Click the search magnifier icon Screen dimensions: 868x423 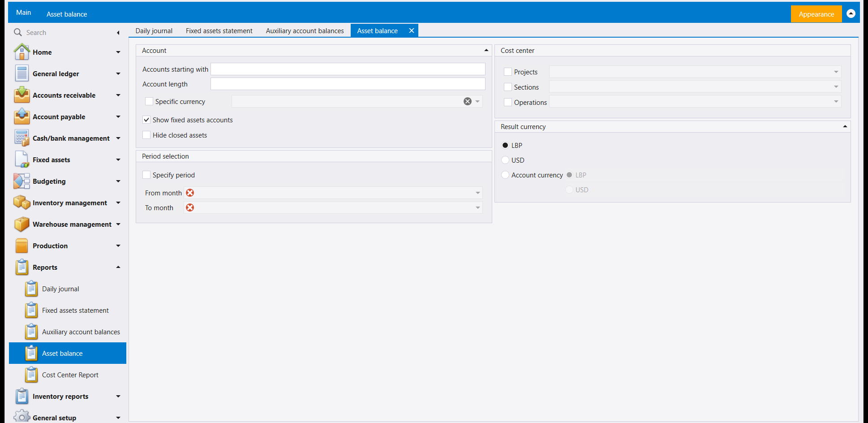18,32
